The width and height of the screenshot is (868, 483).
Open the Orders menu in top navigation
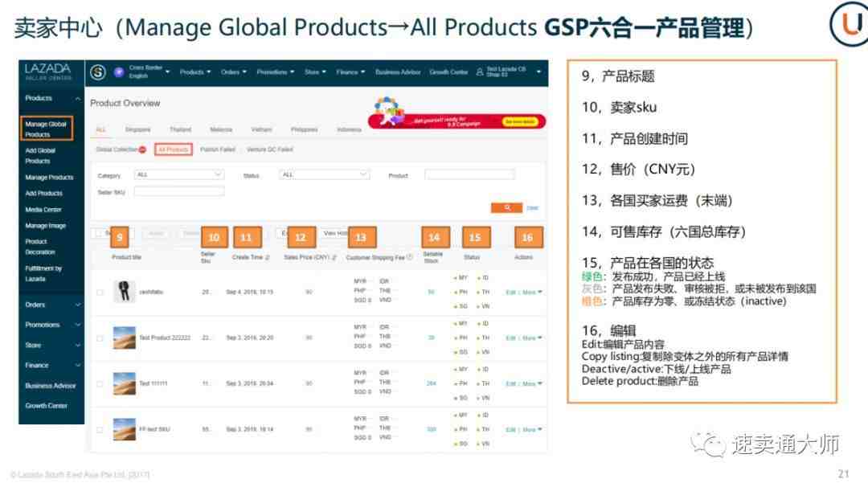coord(234,72)
